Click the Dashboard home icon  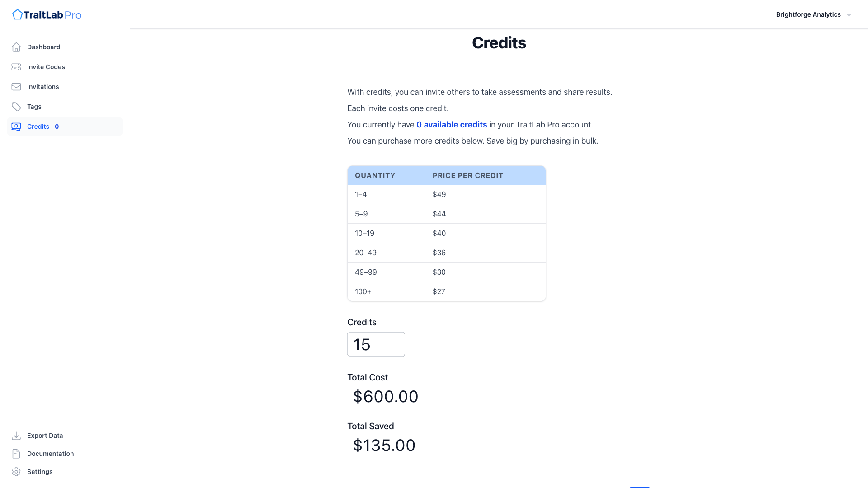16,47
